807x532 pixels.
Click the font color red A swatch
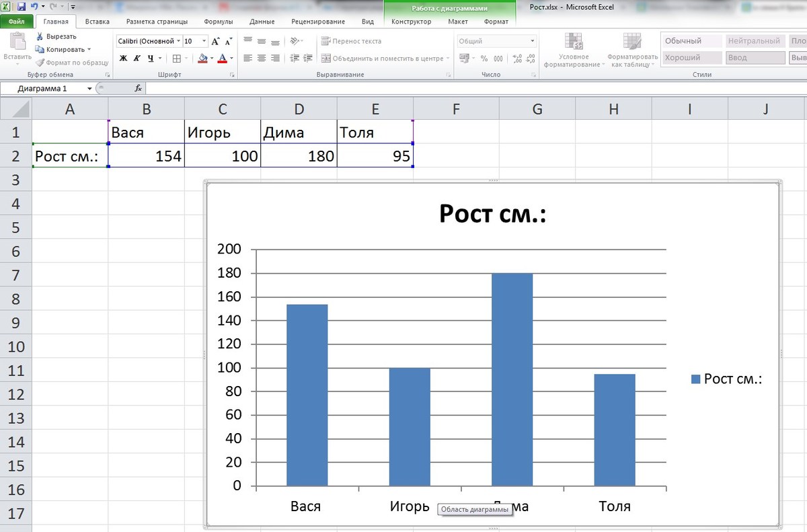[223, 59]
